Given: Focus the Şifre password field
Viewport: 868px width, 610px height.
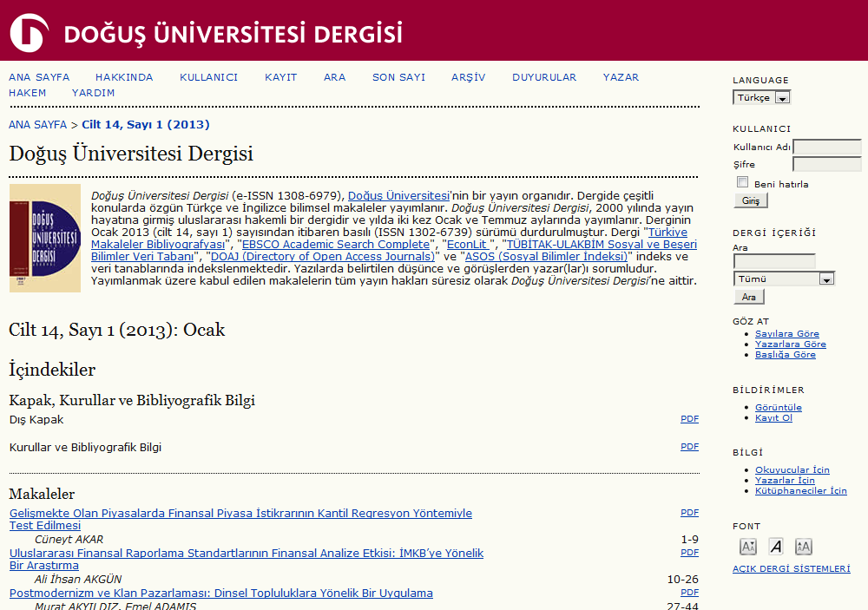Looking at the screenshot, I should pos(827,164).
